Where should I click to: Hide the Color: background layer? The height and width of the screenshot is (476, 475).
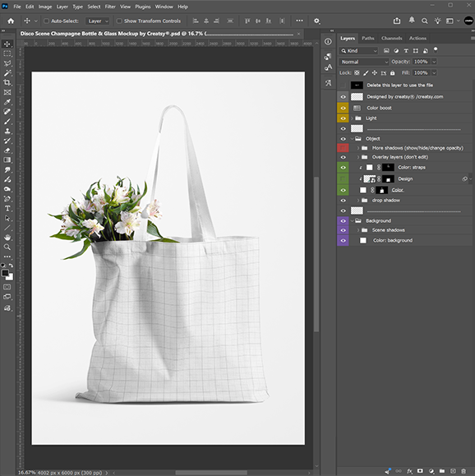(343, 240)
